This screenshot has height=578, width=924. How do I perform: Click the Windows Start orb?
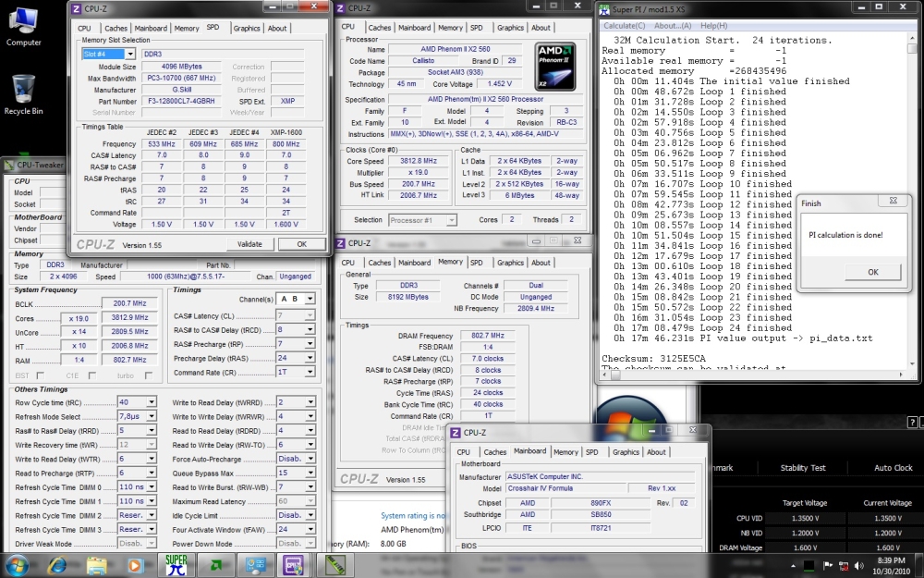18,566
